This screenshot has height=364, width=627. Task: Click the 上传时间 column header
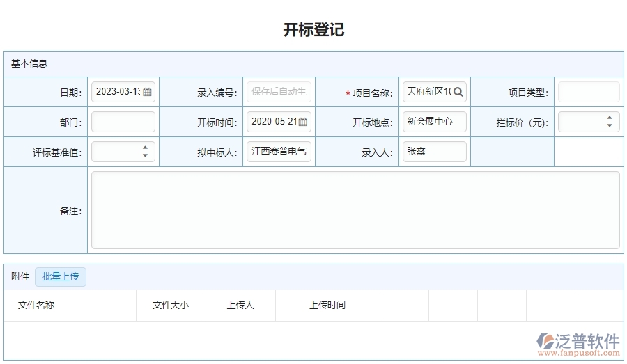pyautogui.click(x=327, y=306)
